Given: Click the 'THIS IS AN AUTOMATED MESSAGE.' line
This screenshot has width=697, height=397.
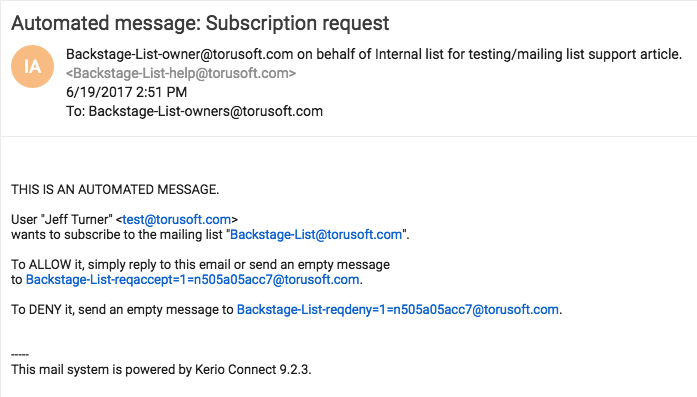Looking at the screenshot, I should point(115,189).
